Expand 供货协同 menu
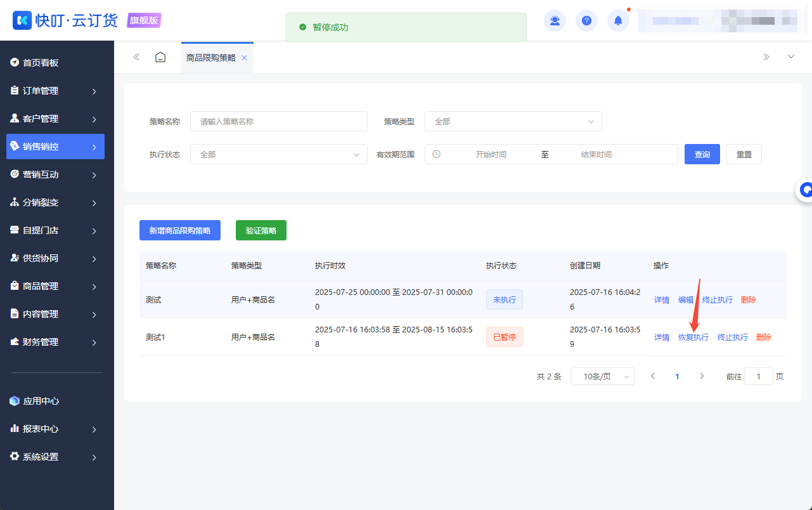This screenshot has height=510, width=812. click(x=55, y=258)
